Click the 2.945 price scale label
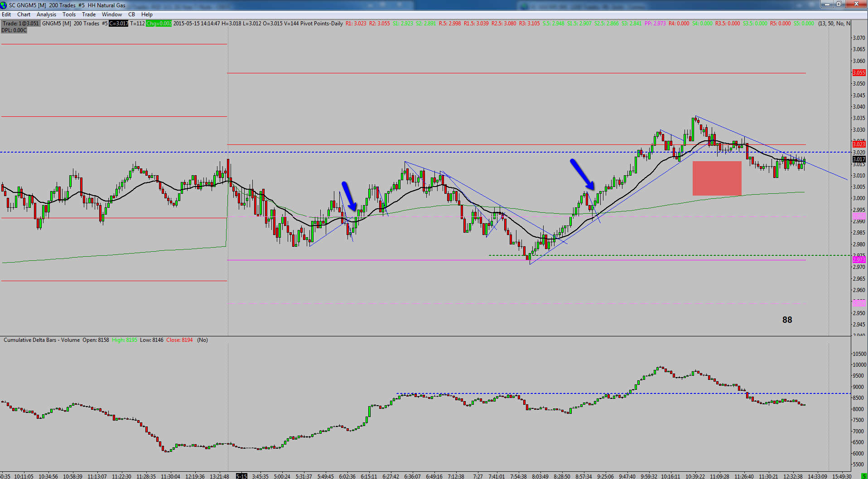Screen dimensions: 868x479 point(859,325)
